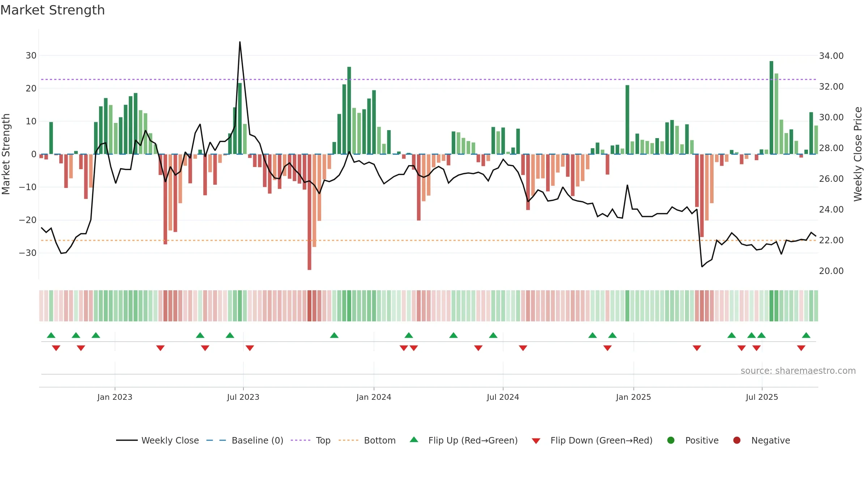The height and width of the screenshot is (488, 868).
Task: Click the Jul 2023 axis label
Action: tap(243, 397)
